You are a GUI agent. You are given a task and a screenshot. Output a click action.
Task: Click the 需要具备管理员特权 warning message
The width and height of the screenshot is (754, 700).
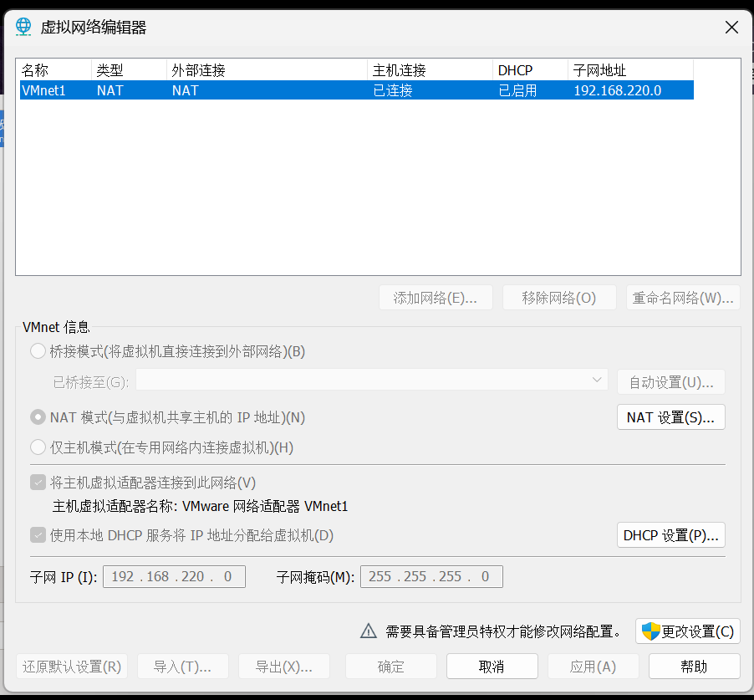click(x=503, y=631)
